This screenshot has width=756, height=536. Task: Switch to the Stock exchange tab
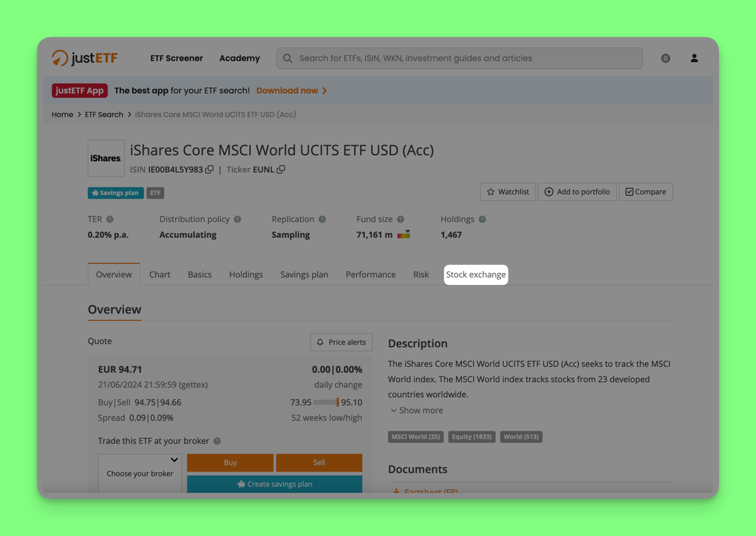[x=476, y=275]
